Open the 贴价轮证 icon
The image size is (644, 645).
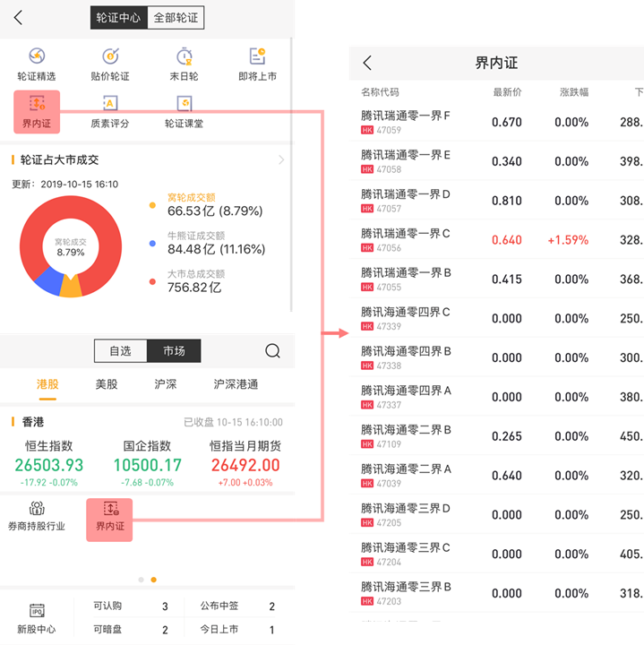tap(110, 64)
